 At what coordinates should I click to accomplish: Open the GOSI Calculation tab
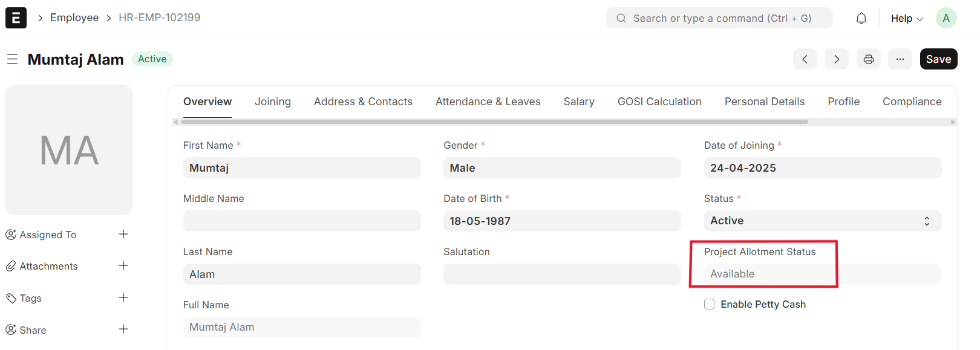pyautogui.click(x=659, y=102)
